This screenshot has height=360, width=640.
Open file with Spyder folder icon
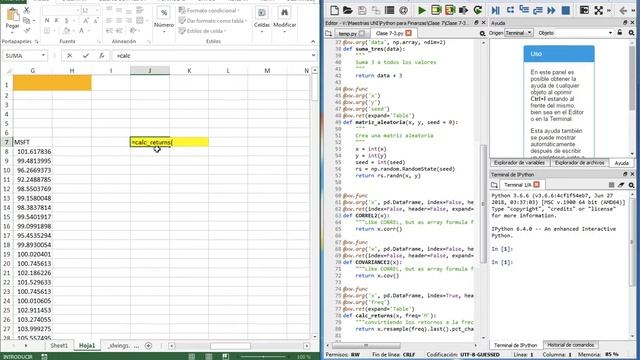(348, 10)
